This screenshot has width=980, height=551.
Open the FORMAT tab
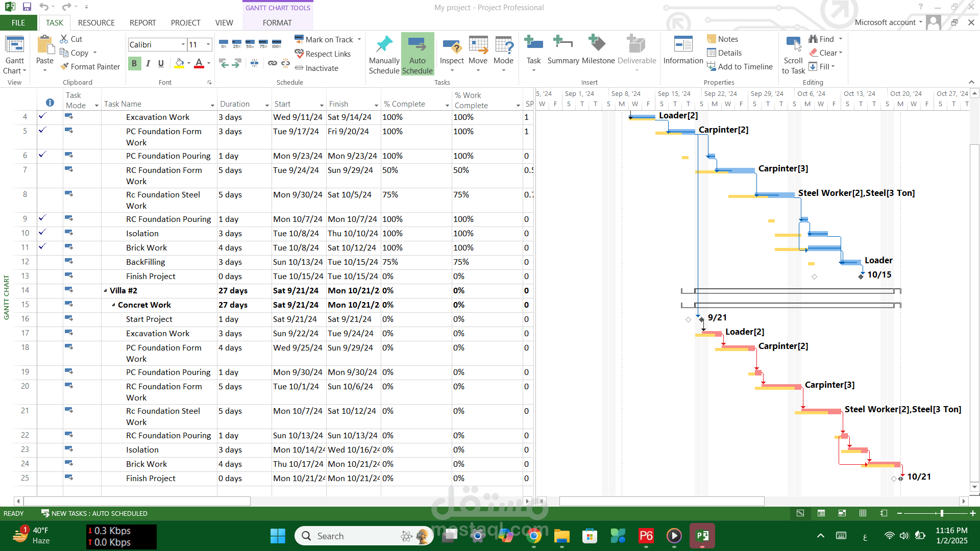277,22
